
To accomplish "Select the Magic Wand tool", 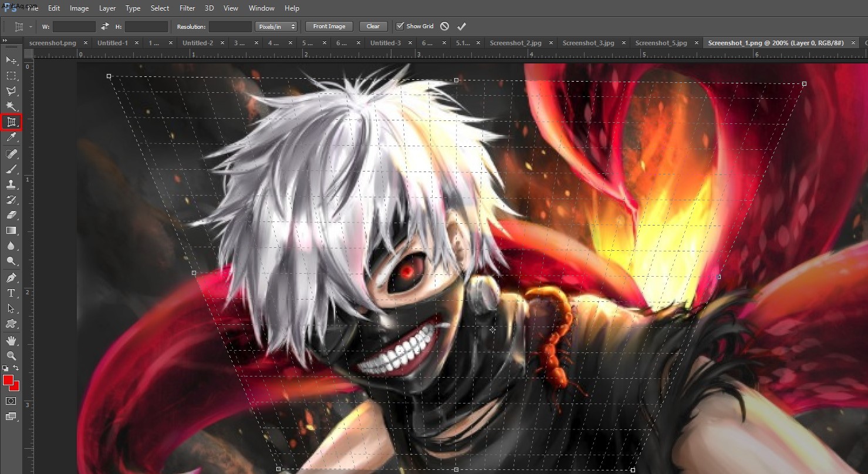I will click(11, 106).
